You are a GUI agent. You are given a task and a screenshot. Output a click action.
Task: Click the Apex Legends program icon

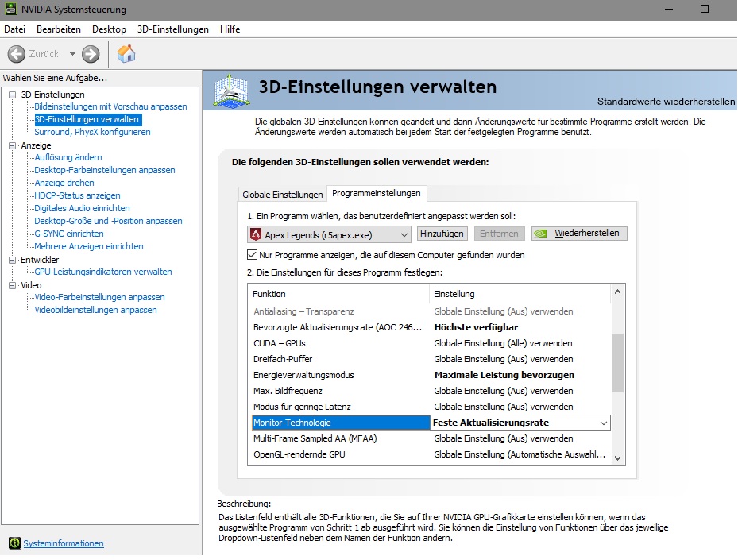(256, 234)
